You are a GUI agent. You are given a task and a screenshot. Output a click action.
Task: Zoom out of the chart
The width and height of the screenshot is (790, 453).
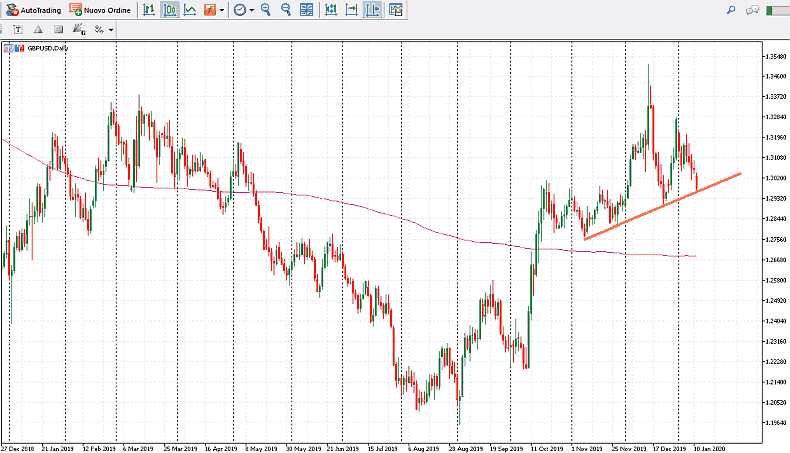coord(286,10)
